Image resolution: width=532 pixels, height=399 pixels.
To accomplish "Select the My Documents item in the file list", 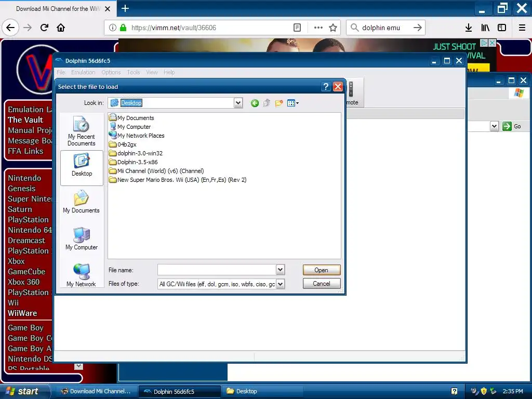I will 131,118.
